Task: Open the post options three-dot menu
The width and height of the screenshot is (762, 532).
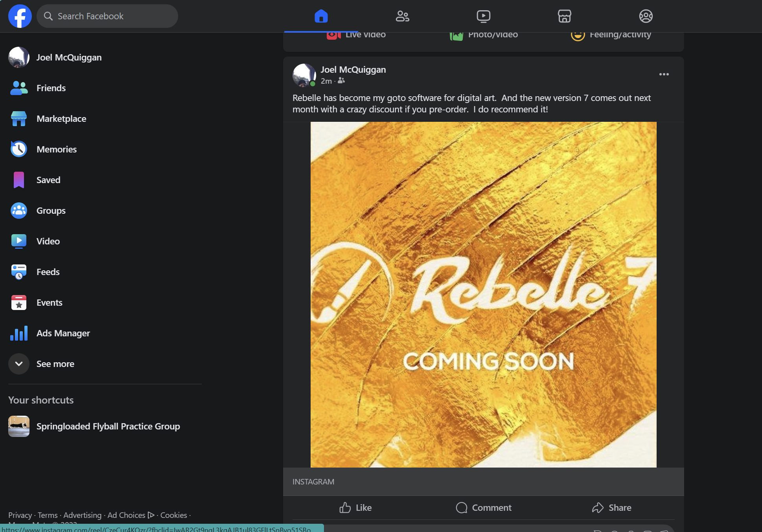Action: pos(664,74)
